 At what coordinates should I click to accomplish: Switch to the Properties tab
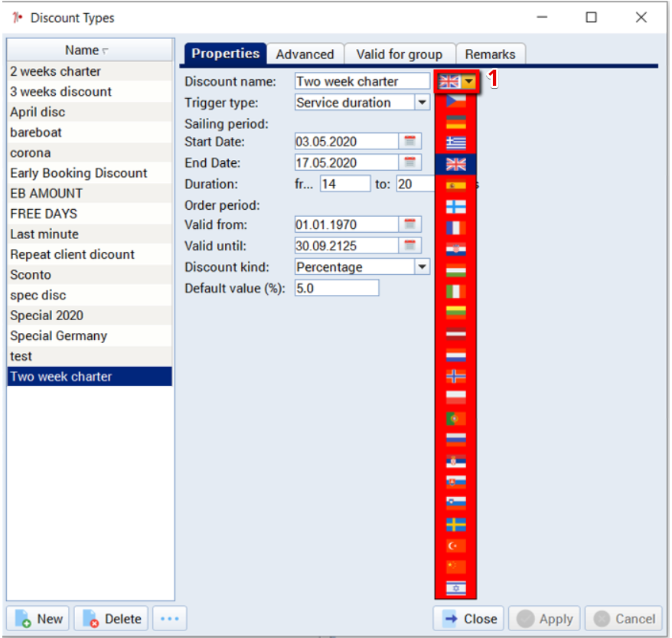pyautogui.click(x=226, y=54)
